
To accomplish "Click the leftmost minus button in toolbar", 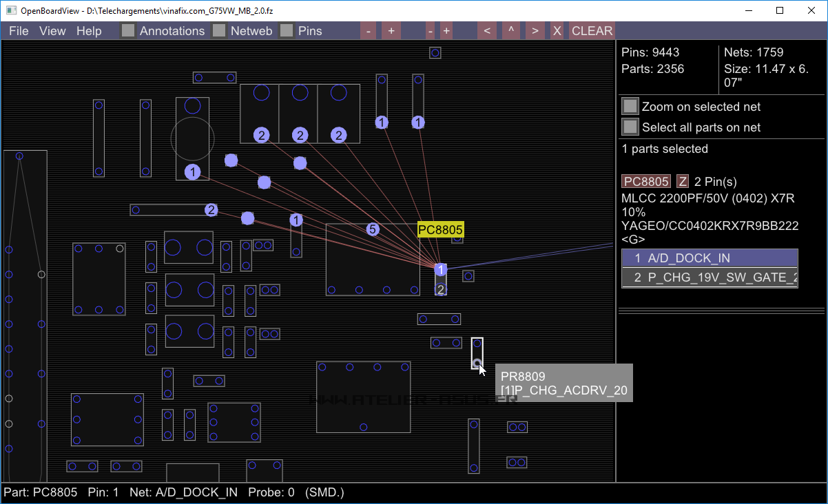I will (369, 31).
